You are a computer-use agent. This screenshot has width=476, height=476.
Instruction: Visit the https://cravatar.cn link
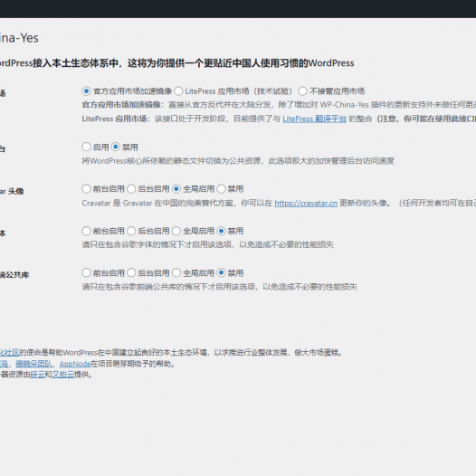306,203
